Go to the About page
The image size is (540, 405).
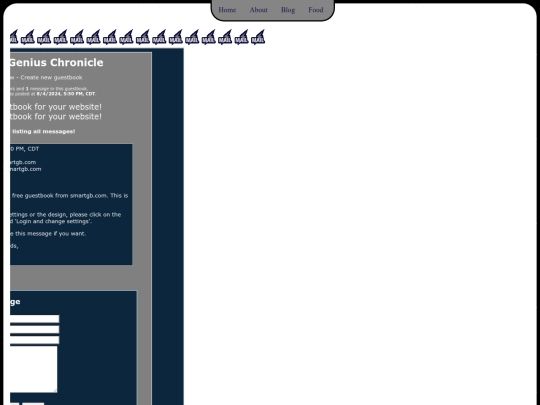point(258,10)
